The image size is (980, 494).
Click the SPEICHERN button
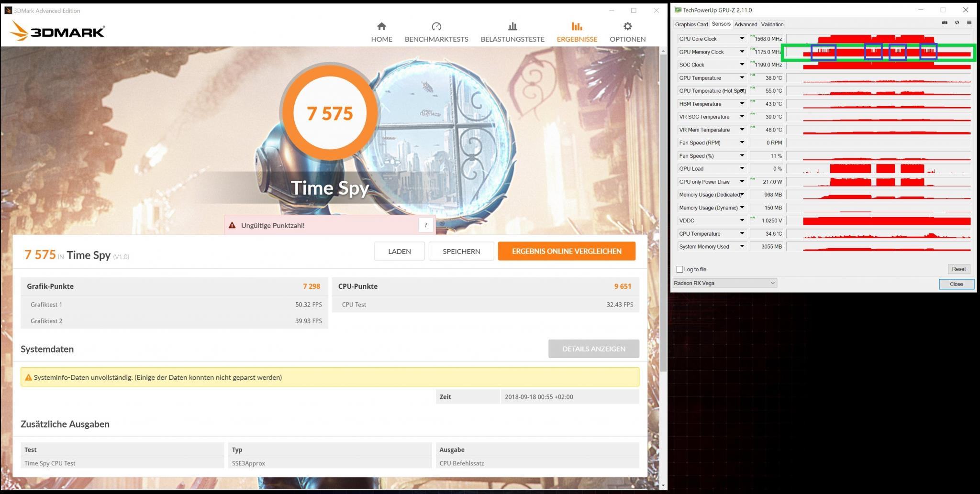[461, 251]
